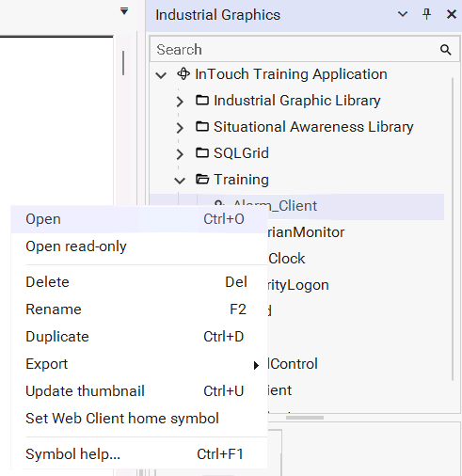Screen dimensions: 462x476
Task: Click the search magnifier icon
Action: coord(445,50)
